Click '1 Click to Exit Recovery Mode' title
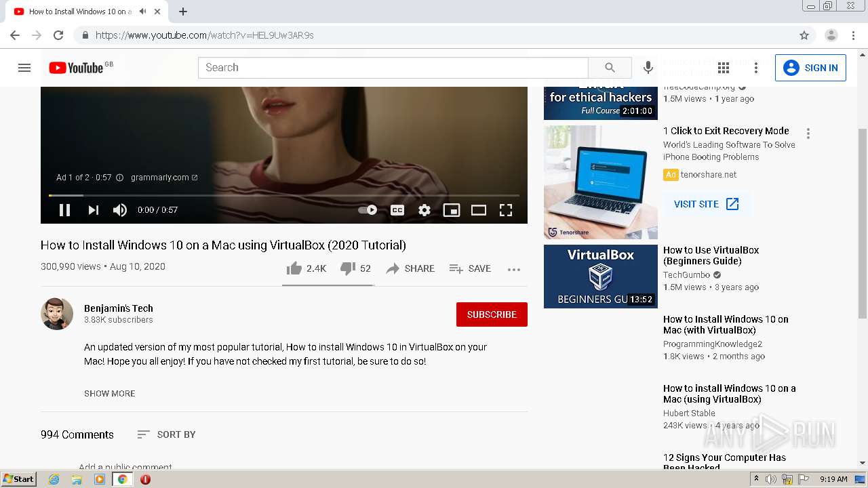This screenshot has width=868, height=488. tap(726, 131)
